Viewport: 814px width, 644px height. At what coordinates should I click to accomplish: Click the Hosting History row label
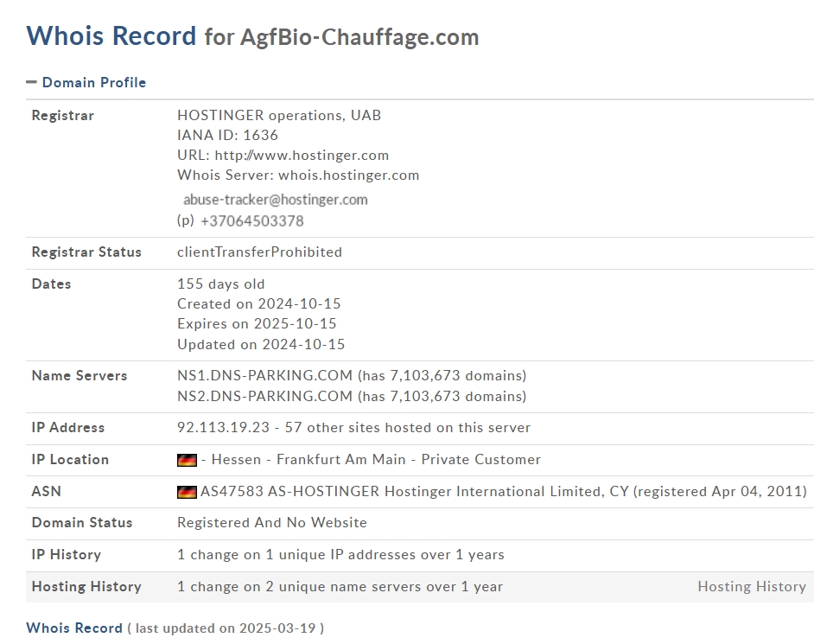[86, 587]
